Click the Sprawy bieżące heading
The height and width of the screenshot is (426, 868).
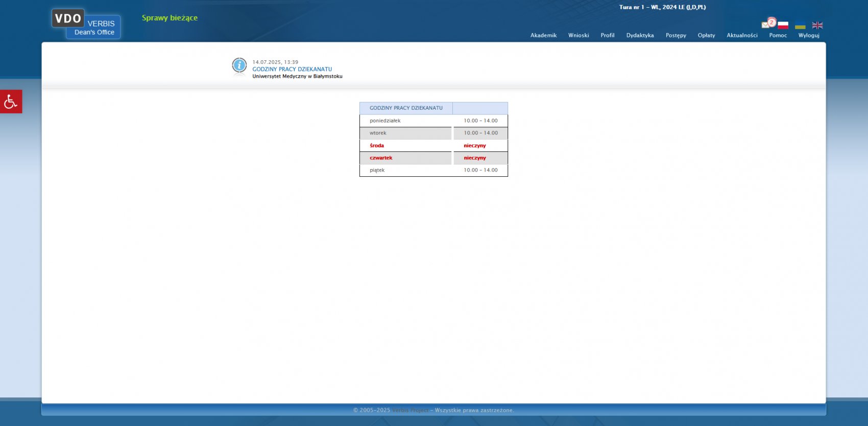pos(170,18)
